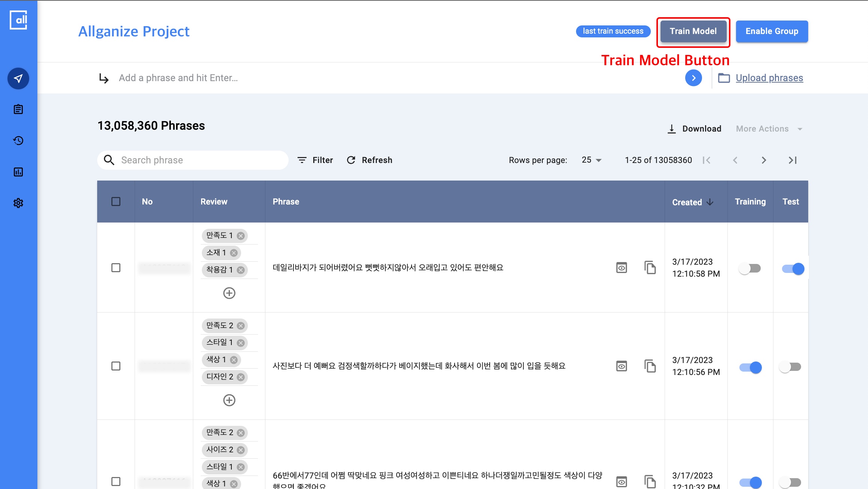Enable Training toggle for 12:10:58 PM row
This screenshot has height=489, width=868.
(750, 268)
